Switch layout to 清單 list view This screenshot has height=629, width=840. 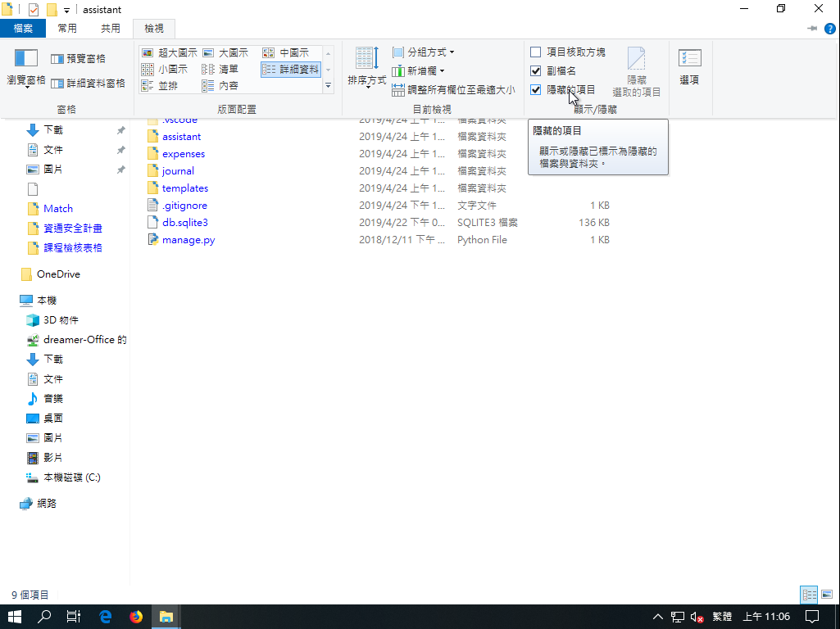coord(220,70)
